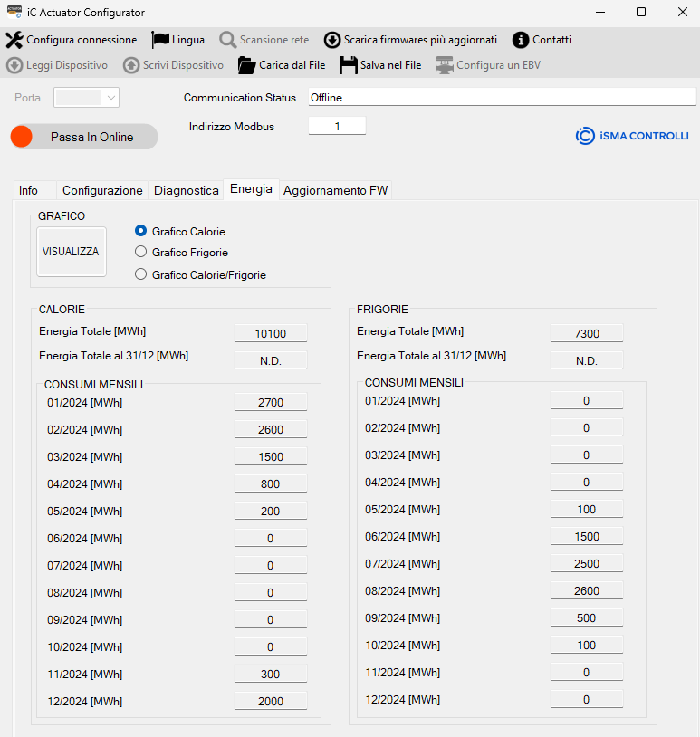The width and height of the screenshot is (700, 737).
Task: Click the Calorie Energia Totale value field
Action: click(271, 333)
